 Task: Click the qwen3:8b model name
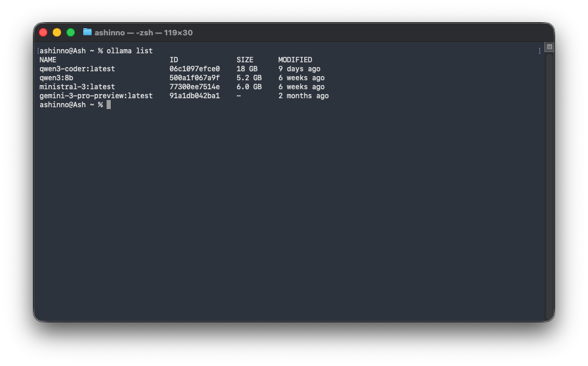point(56,78)
